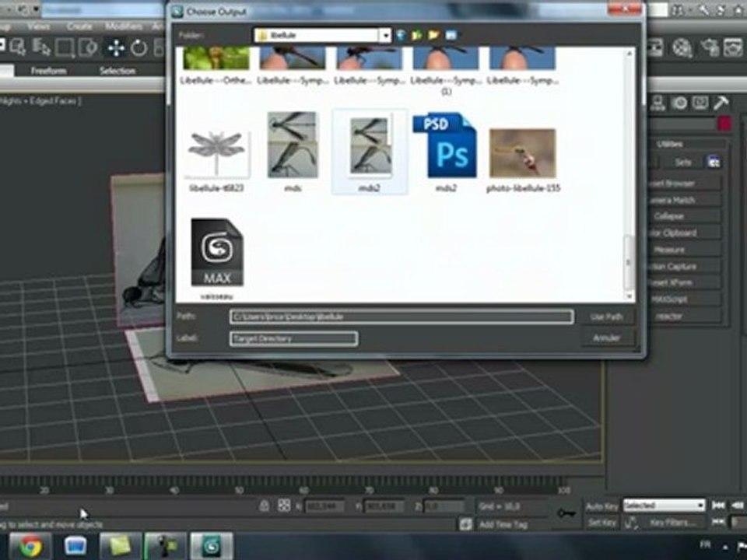The height and width of the screenshot is (560, 747).
Task: Open the FR language indicator in system tray
Action: [706, 545]
